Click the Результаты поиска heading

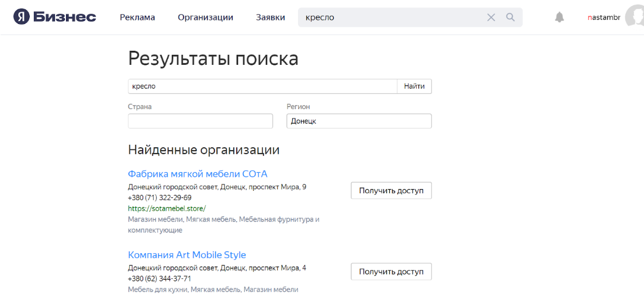(213, 59)
